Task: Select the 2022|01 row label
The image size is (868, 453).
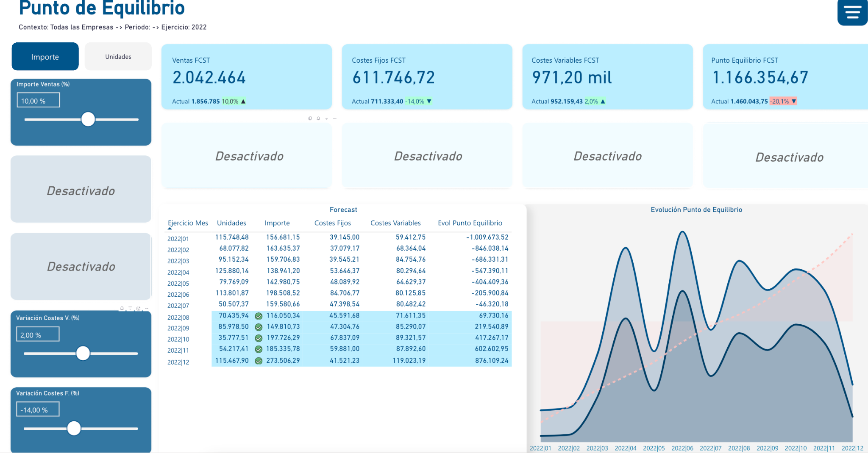Action: tap(178, 239)
